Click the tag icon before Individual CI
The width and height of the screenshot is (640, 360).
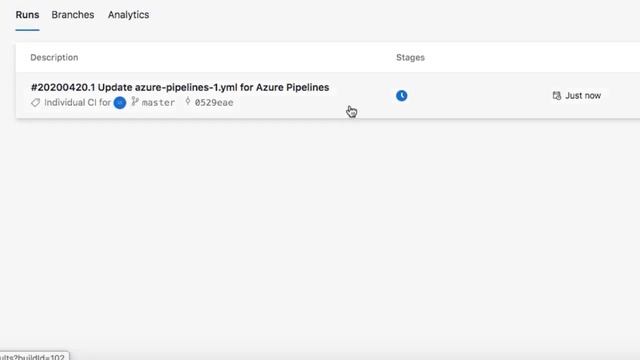[36, 103]
